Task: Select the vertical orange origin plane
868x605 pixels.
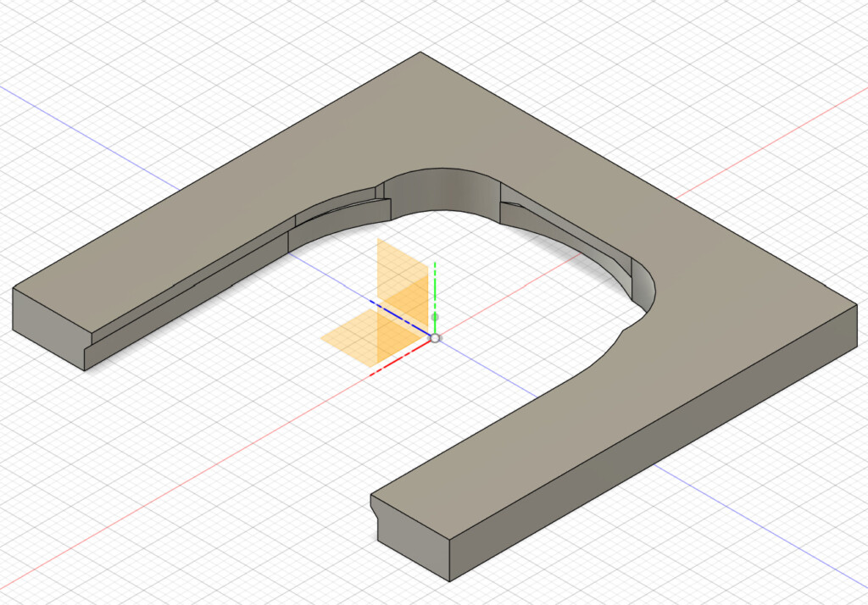Action: point(403,288)
